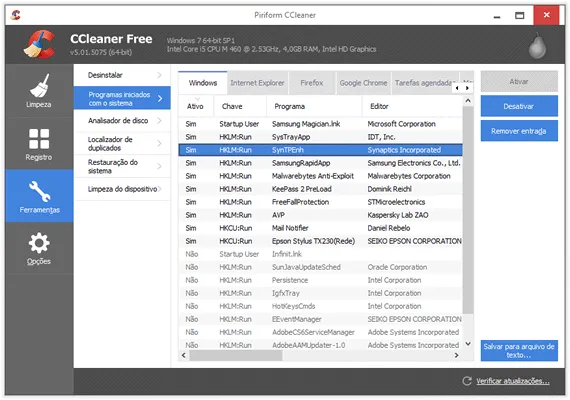
Task: Open Restauração do sistema
Action: [123, 166]
